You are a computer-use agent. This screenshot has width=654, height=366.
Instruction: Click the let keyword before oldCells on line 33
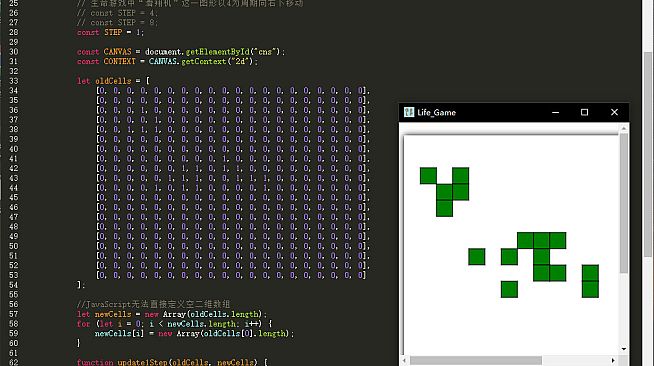click(x=83, y=81)
